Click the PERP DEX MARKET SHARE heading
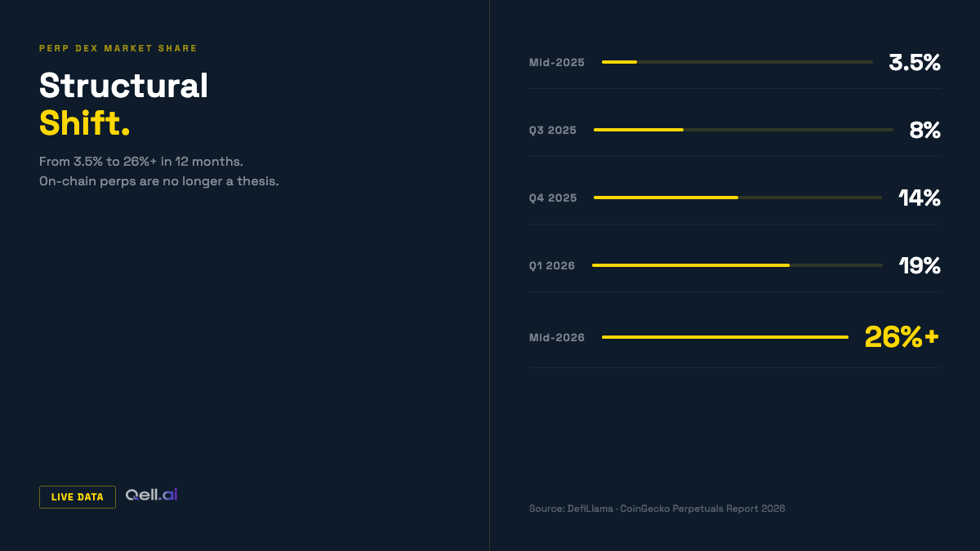 click(118, 48)
